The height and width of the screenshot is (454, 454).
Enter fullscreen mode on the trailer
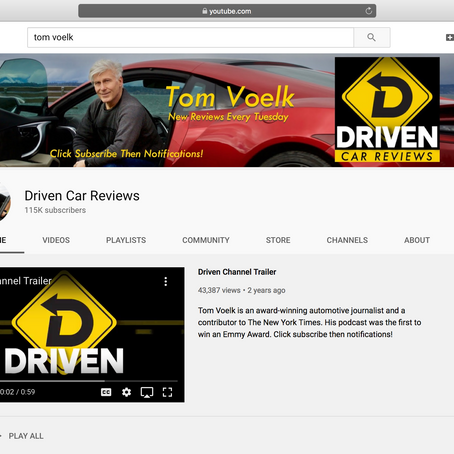point(167,392)
